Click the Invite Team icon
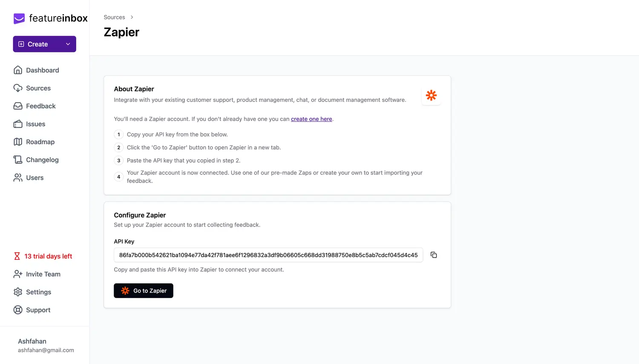The height and width of the screenshot is (364, 639). 18,274
